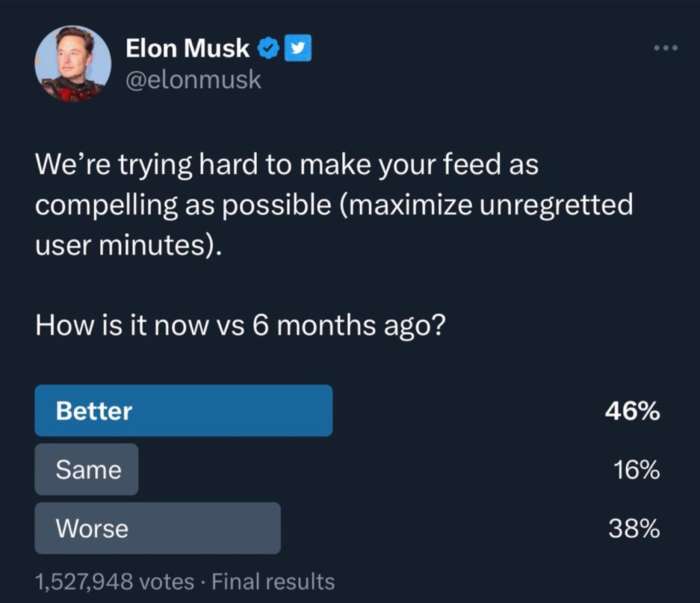Open the three-dot more options menu

pyautogui.click(x=664, y=48)
